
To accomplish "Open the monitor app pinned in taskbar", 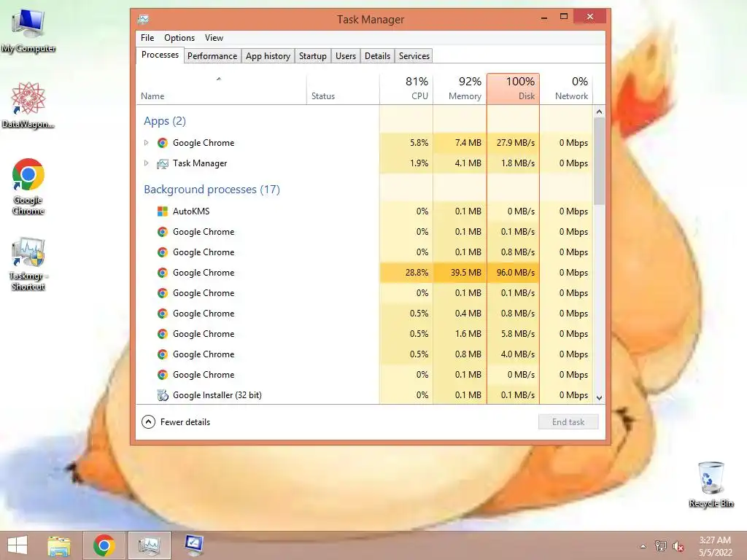I will click(194, 545).
